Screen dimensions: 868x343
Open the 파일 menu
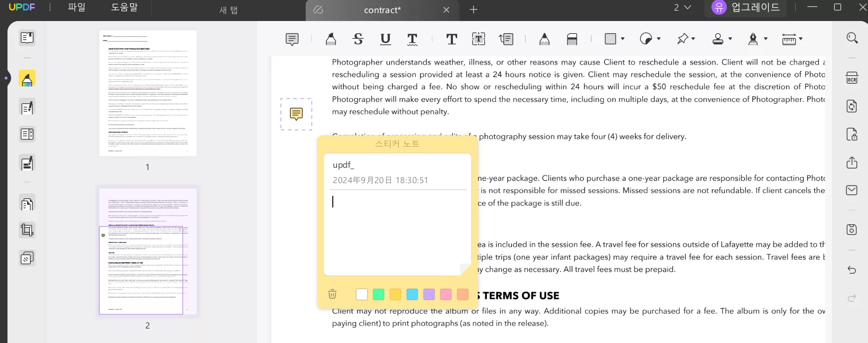point(77,7)
